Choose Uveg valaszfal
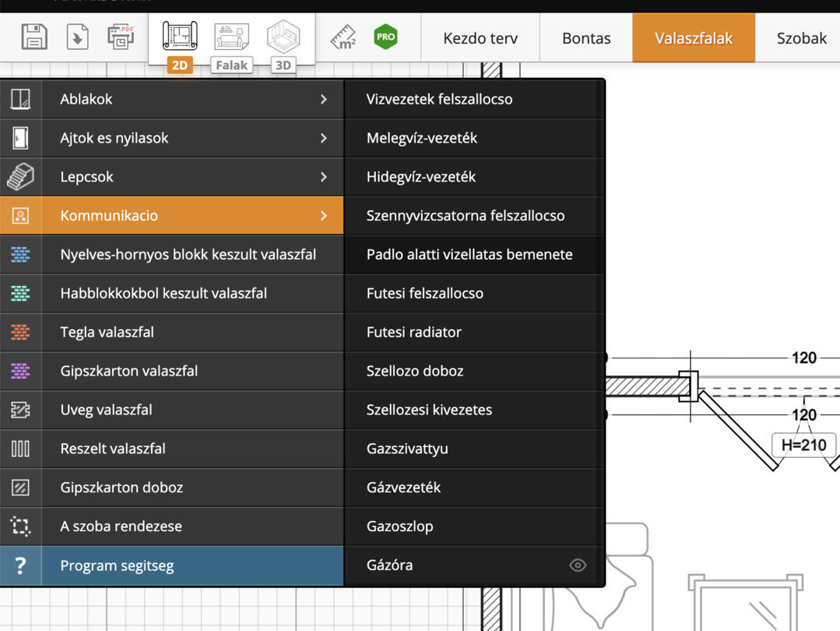840x631 pixels. [171, 410]
